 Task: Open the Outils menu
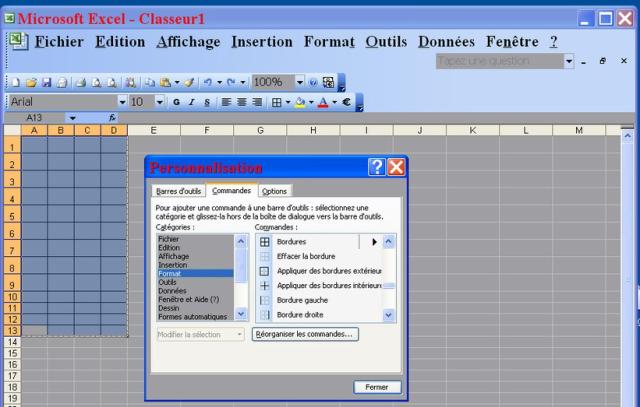[x=386, y=42]
